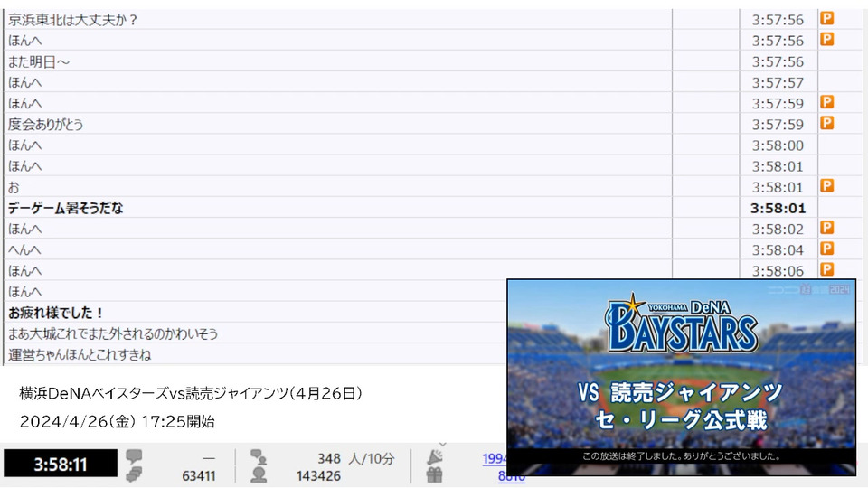Viewport: 868px width, 488px height.
Task: Open the 1994 ad points link
Action: click(x=495, y=459)
